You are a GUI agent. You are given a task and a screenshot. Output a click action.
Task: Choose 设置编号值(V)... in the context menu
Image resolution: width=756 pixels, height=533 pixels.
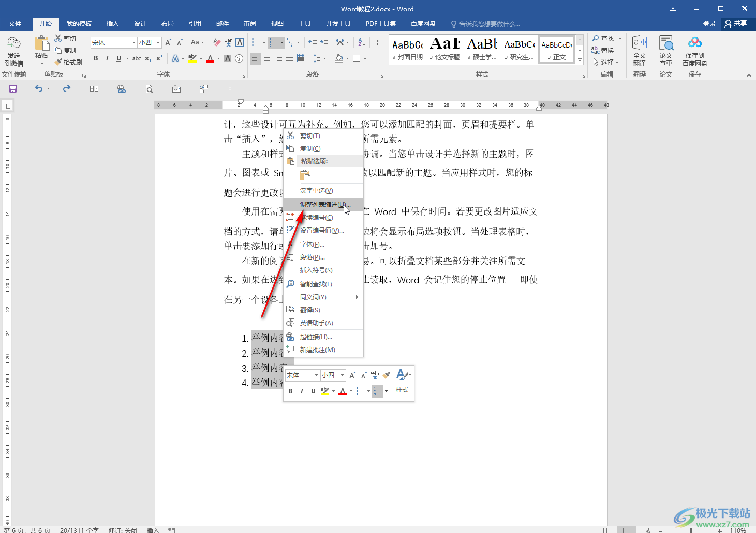point(323,231)
